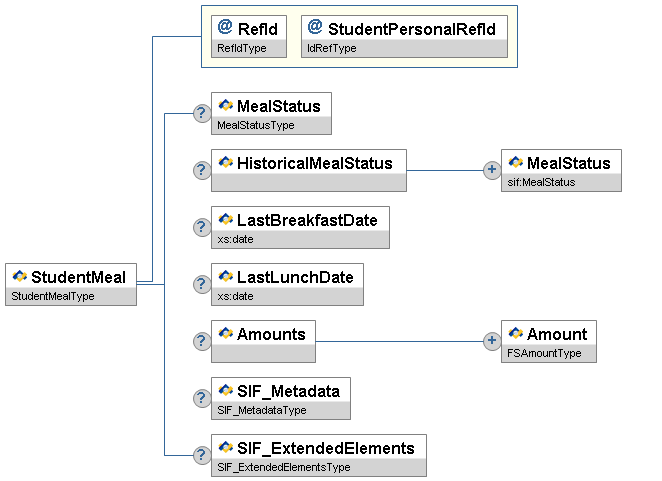Click the question mark beside HistoricalMealStatus
Image resolution: width=662 pixels, height=481 pixels.
coord(200,170)
